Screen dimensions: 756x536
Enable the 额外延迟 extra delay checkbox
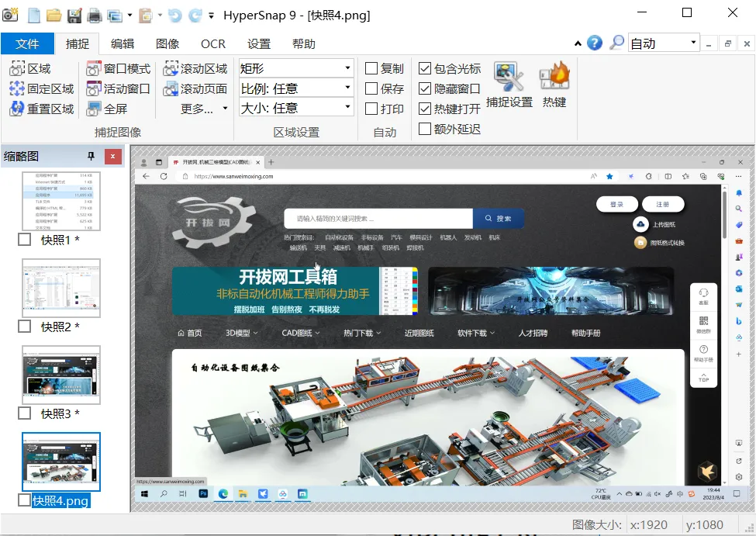(425, 129)
